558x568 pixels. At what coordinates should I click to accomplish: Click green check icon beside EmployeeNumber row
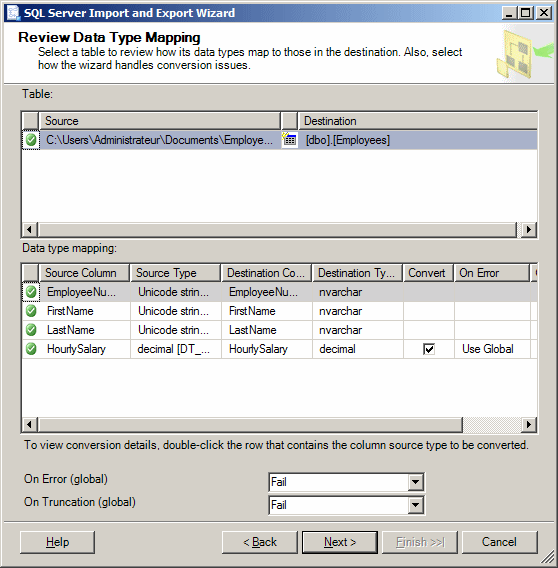31,292
